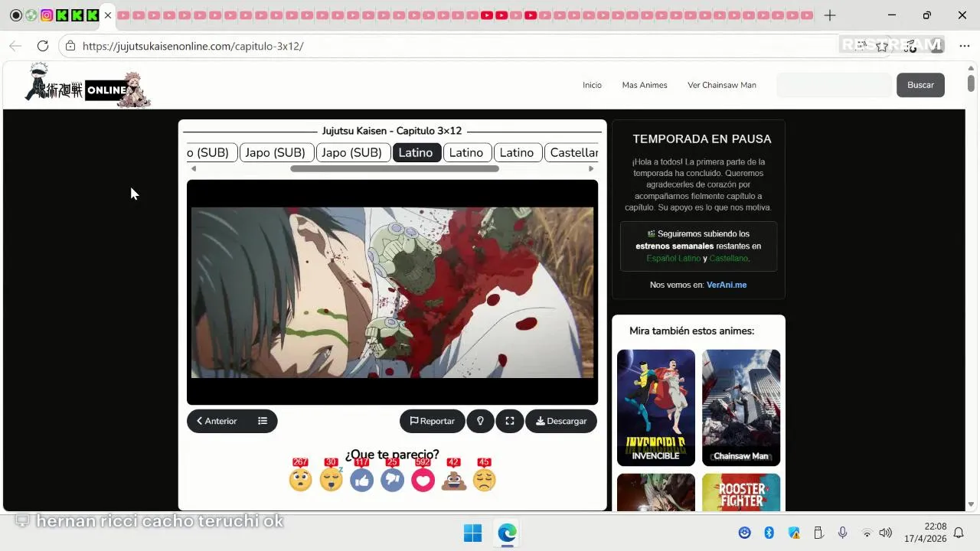
Task: Click the Buscar search button
Action: pos(920,85)
